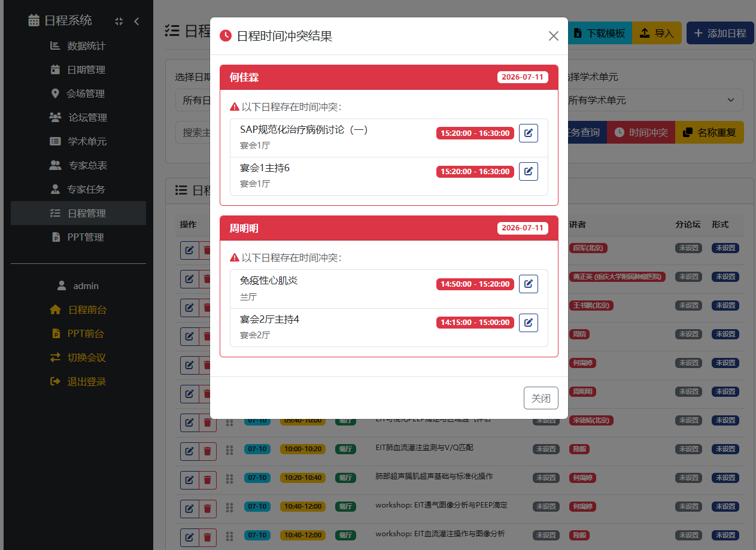Collapse the sidebar with the left chevron
Viewport: 756px width, 550px height.
click(x=136, y=21)
